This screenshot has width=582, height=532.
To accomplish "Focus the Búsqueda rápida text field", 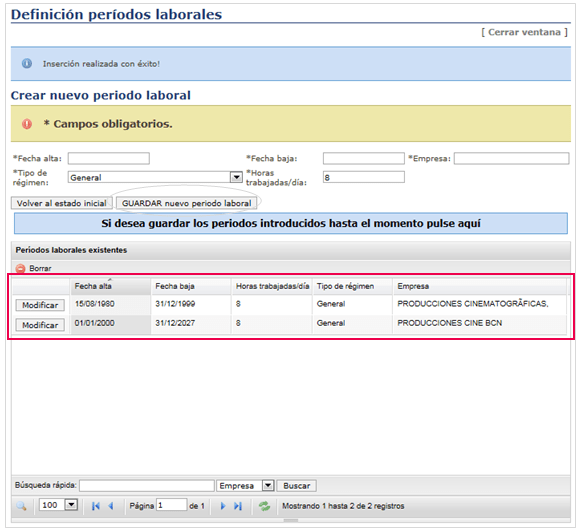I will (147, 486).
